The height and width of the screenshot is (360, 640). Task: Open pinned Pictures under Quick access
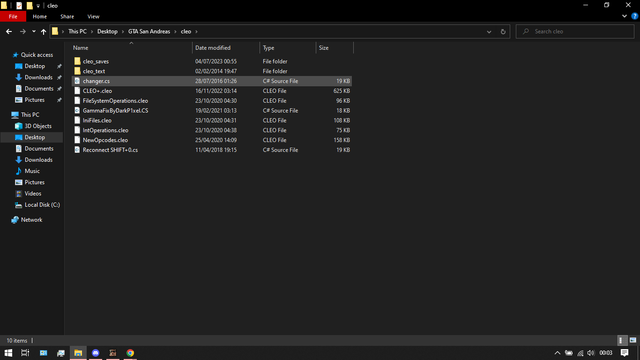click(34, 100)
